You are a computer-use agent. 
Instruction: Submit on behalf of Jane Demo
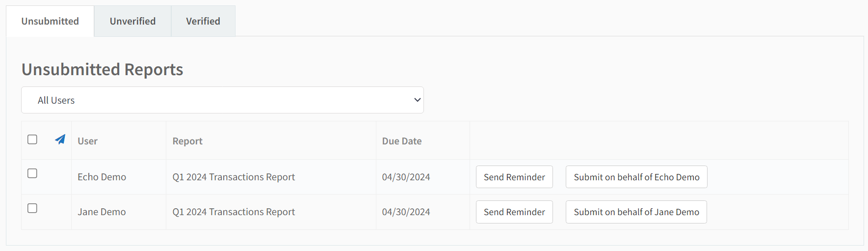(x=636, y=212)
